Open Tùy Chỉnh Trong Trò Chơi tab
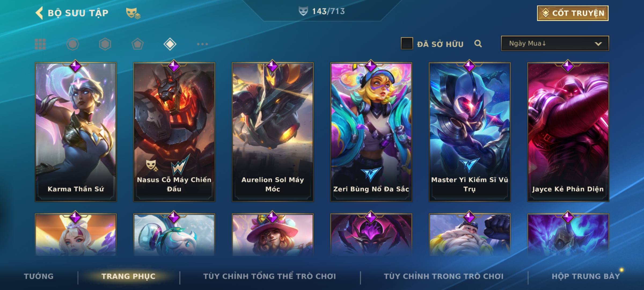Viewport: 644px width, 290px height. [444, 276]
